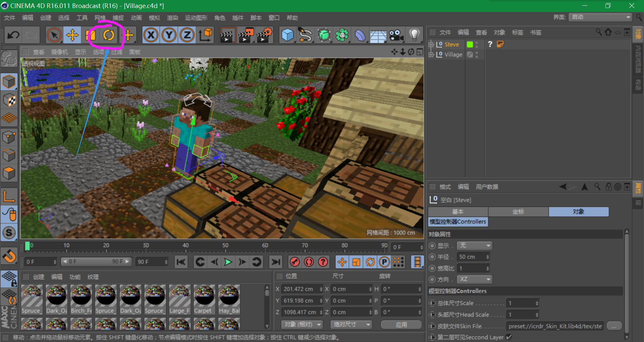Image resolution: width=644 pixels, height=342 pixels.
Task: Toggle Snap (S) icon in left sidebar
Action: point(9,233)
